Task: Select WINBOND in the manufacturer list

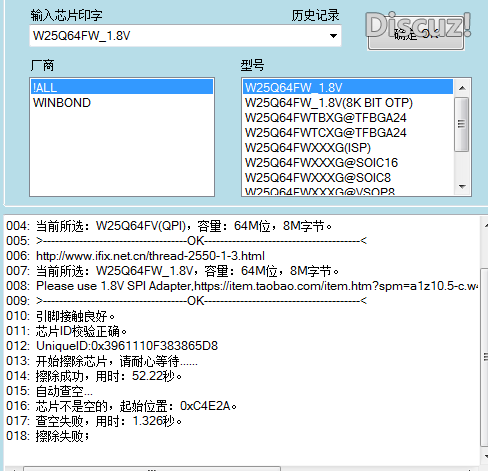Action: pos(122,103)
